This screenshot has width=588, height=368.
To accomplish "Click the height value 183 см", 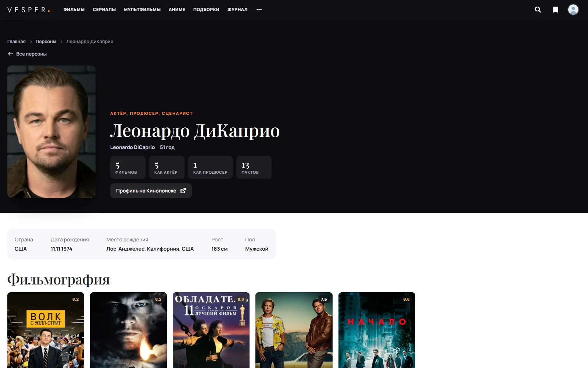I will pos(219,249).
